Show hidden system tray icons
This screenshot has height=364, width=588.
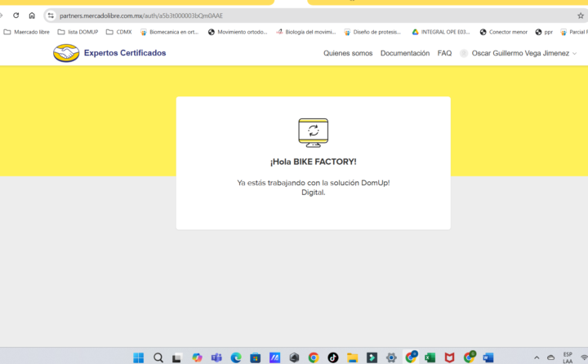pos(537,357)
